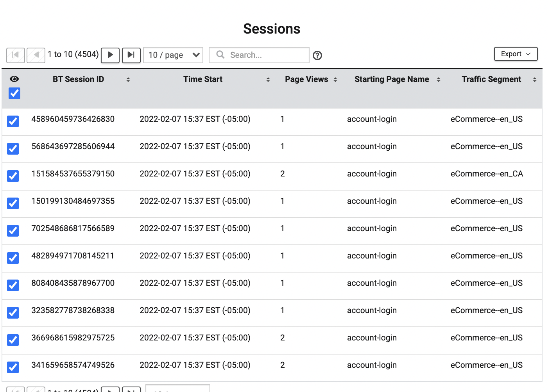Image resolution: width=548 pixels, height=392 pixels.
Task: Sort by Starting Page Name
Action: pos(438,80)
